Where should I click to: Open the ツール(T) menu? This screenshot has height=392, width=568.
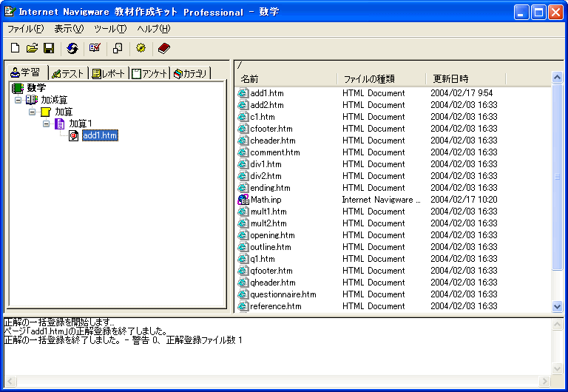pyautogui.click(x=110, y=29)
